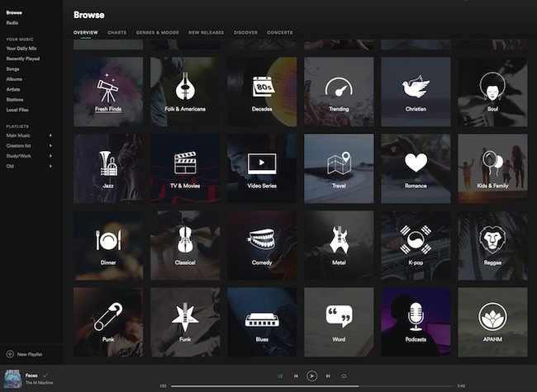Open the Folk & Americana genre tile

pos(184,89)
